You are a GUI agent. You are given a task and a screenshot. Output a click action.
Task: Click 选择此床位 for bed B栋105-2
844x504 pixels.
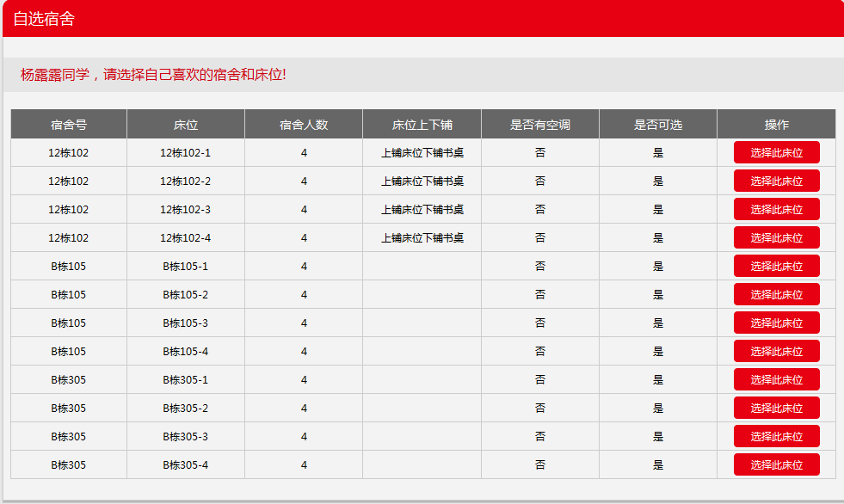coord(776,295)
